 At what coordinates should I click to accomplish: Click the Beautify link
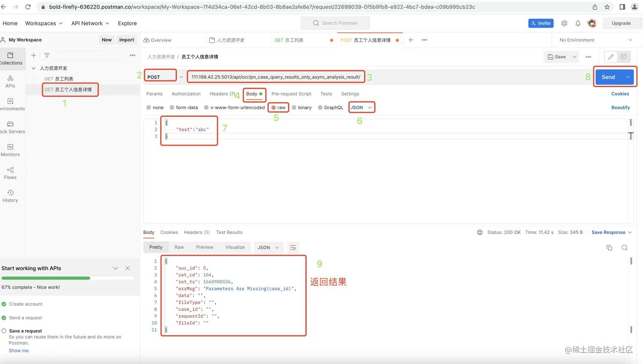620,107
